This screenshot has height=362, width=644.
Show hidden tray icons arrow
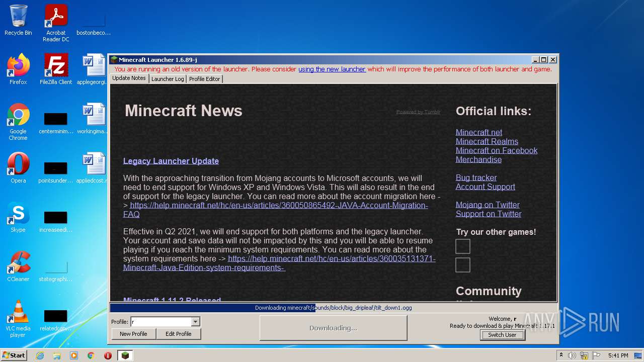[561, 355]
